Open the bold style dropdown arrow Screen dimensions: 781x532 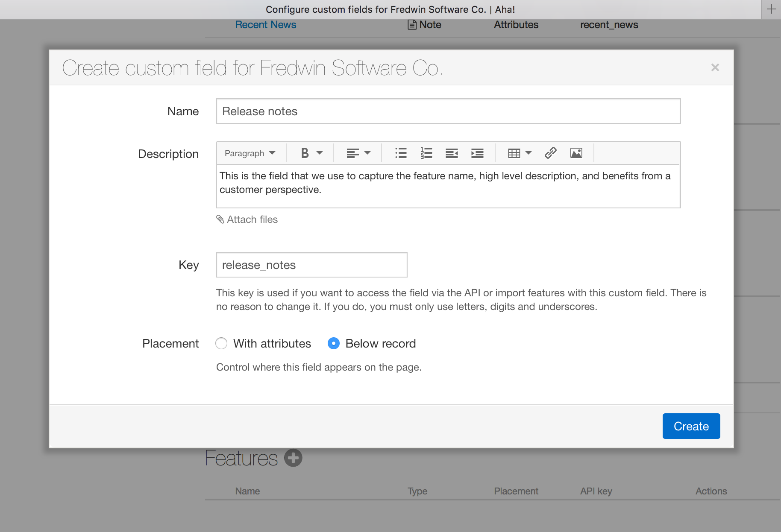tap(320, 153)
